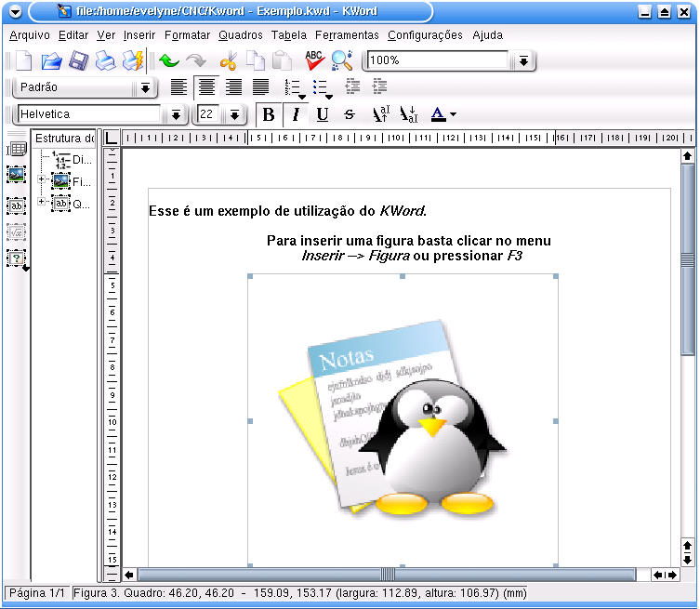Open text color picker arrow

pos(454,114)
